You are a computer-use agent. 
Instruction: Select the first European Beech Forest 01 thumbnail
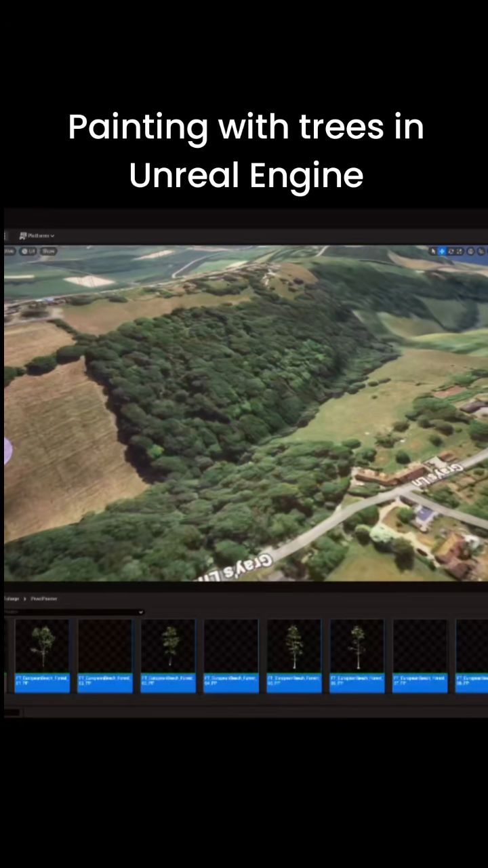click(42, 656)
